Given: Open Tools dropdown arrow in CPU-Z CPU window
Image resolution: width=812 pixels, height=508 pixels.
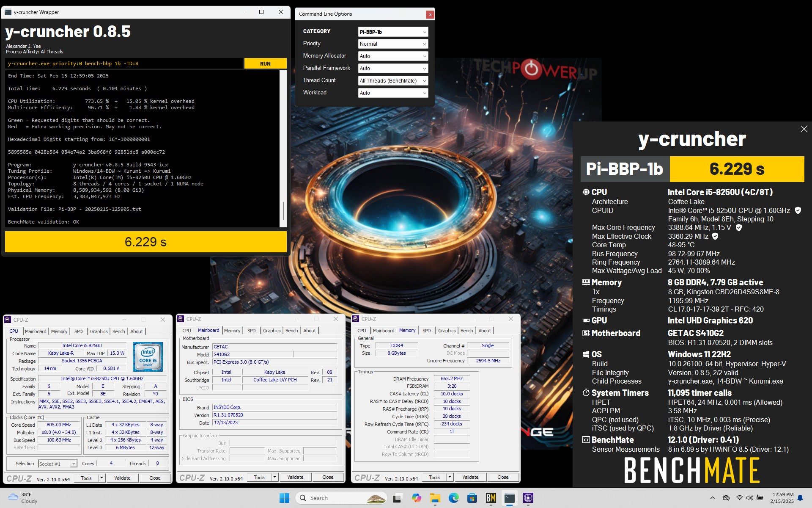Looking at the screenshot, I should (101, 478).
